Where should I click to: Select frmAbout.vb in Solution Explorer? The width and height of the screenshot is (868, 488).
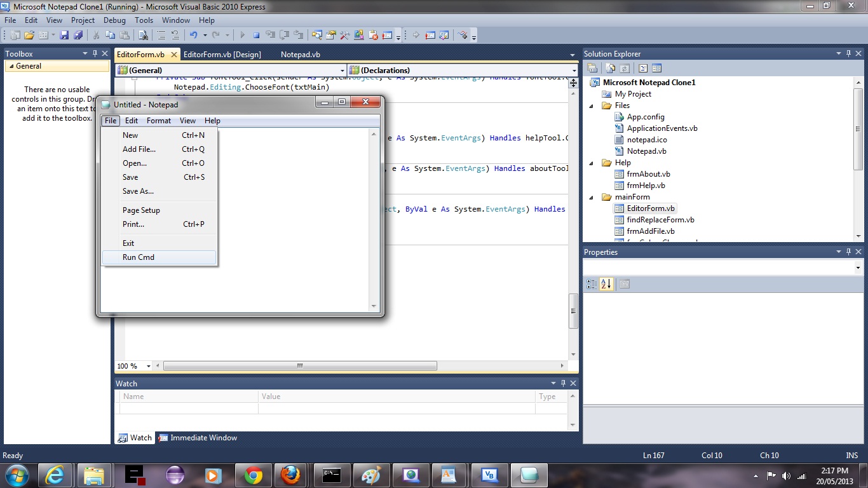(x=648, y=173)
